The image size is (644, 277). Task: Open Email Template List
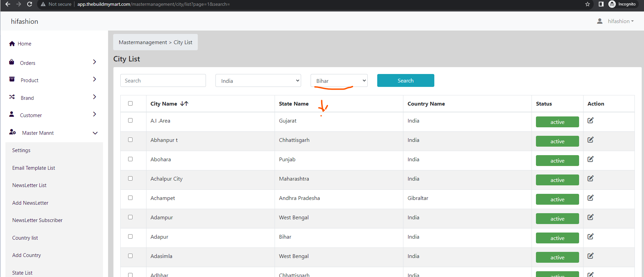coord(34,168)
